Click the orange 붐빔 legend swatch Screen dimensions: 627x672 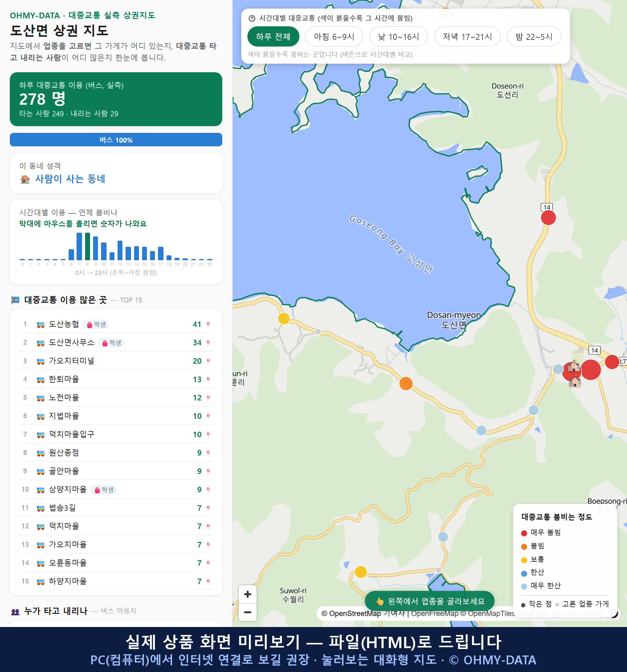[524, 546]
